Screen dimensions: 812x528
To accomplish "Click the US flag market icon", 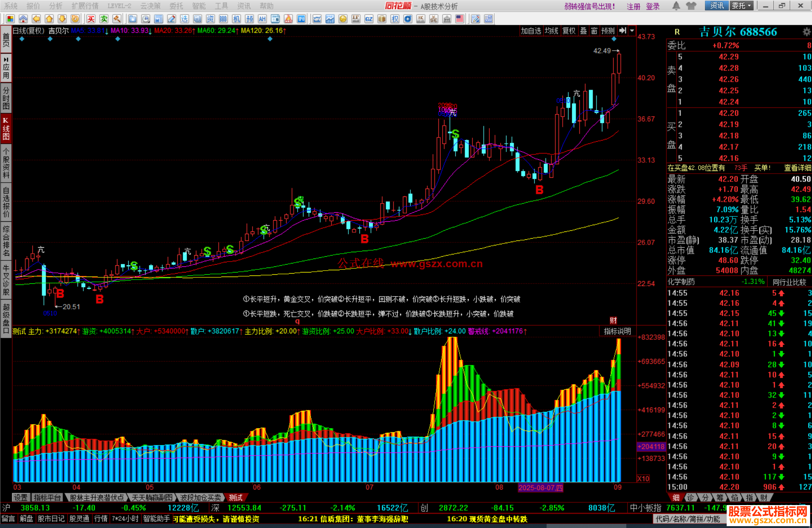I will point(459,19).
